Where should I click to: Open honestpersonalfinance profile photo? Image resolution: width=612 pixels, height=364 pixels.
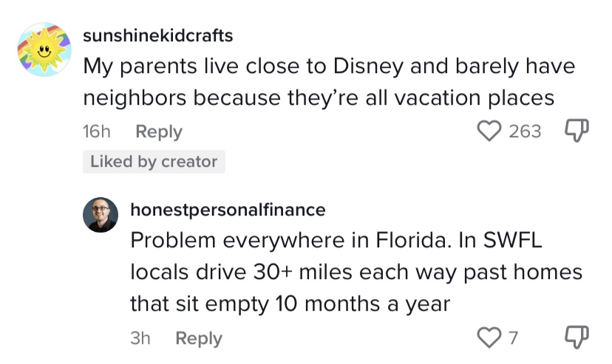click(101, 215)
